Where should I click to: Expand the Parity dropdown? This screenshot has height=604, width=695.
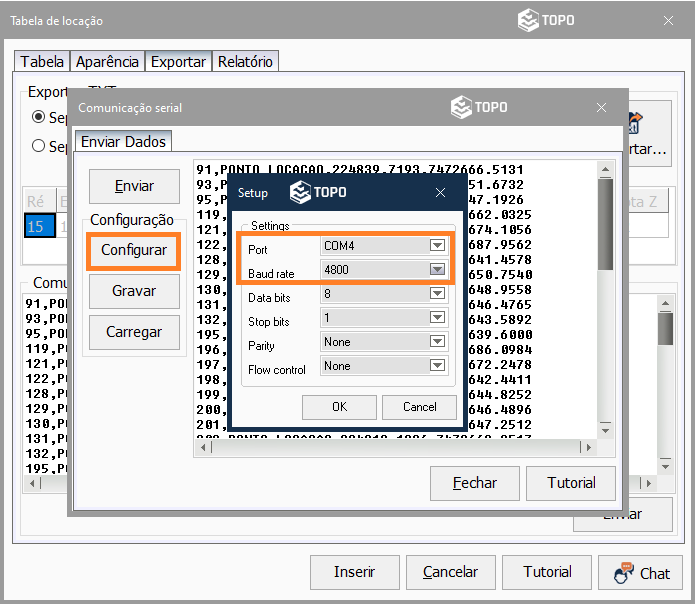point(436,342)
